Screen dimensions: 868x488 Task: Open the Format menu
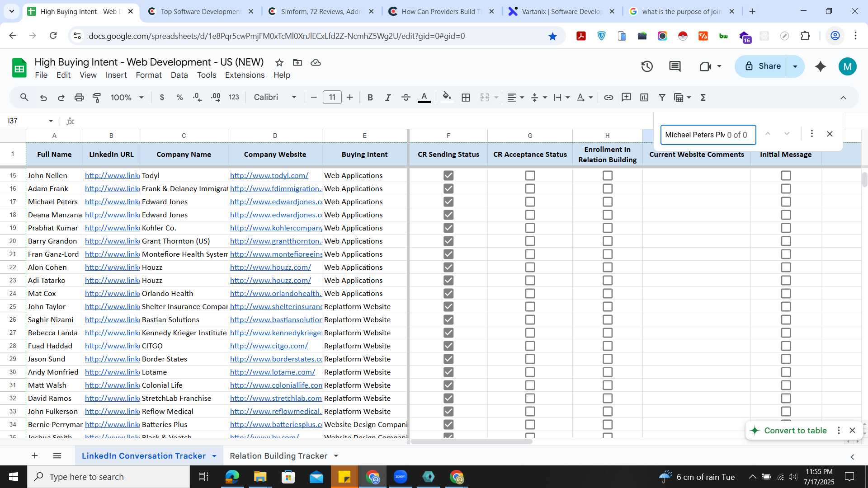(x=149, y=75)
